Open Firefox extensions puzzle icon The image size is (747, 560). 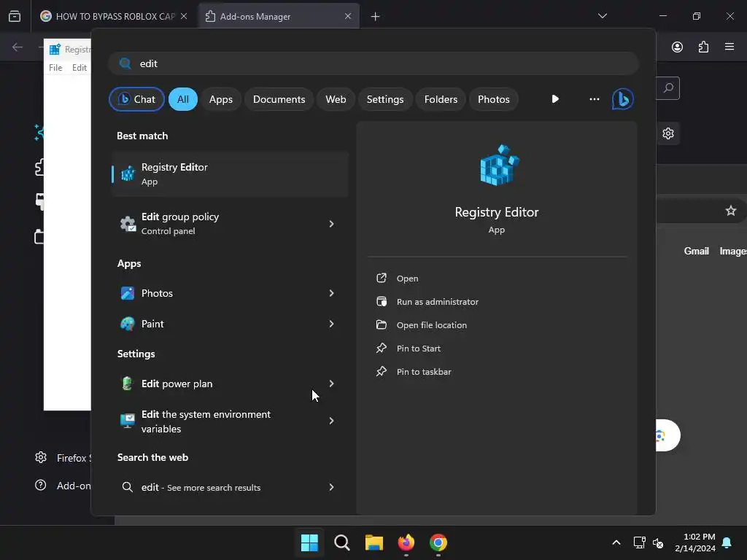(703, 47)
